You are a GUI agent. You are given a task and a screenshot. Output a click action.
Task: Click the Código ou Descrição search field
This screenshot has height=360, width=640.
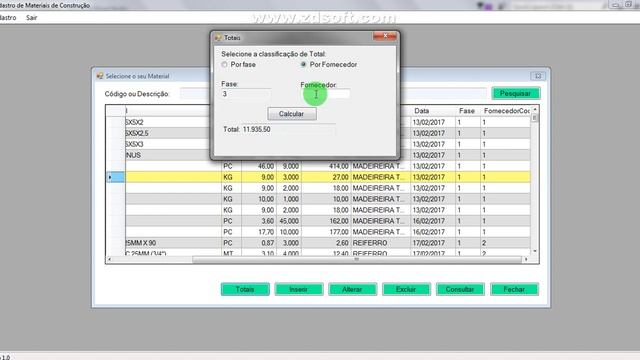click(x=334, y=94)
